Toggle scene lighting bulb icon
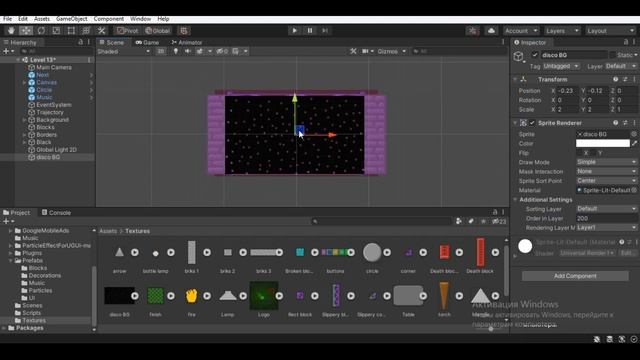This screenshot has height=360, width=640. [x=176, y=51]
